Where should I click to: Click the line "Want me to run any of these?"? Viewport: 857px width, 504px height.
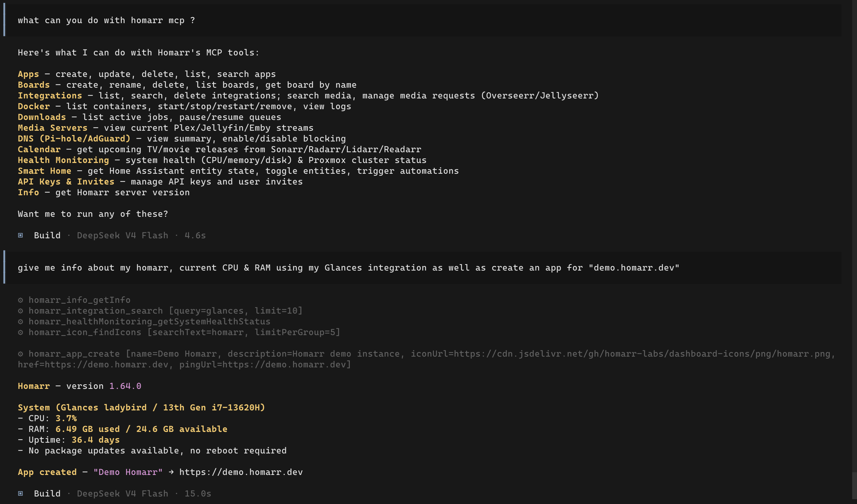pyautogui.click(x=93, y=214)
